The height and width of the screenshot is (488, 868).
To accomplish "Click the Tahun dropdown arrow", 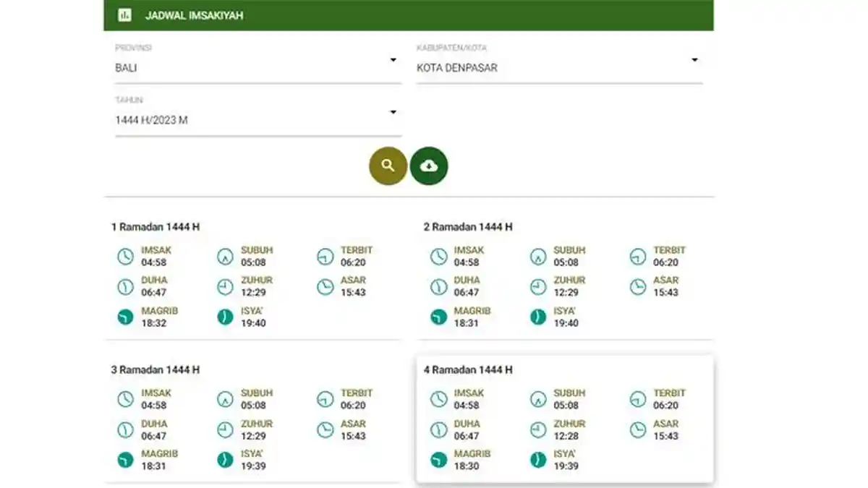I will pyautogui.click(x=393, y=112).
